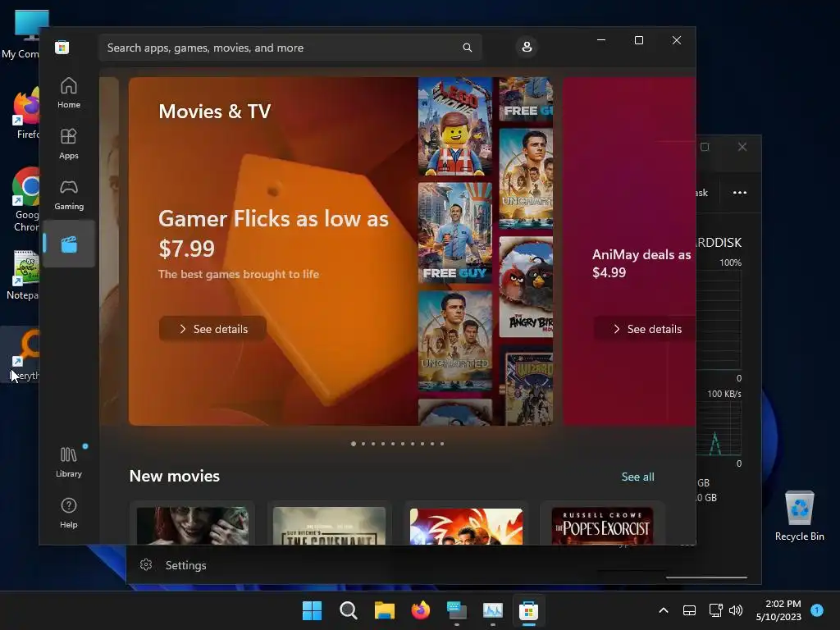Open the Home section in Store sidebar
The height and width of the screenshot is (630, 840).
pos(69,94)
